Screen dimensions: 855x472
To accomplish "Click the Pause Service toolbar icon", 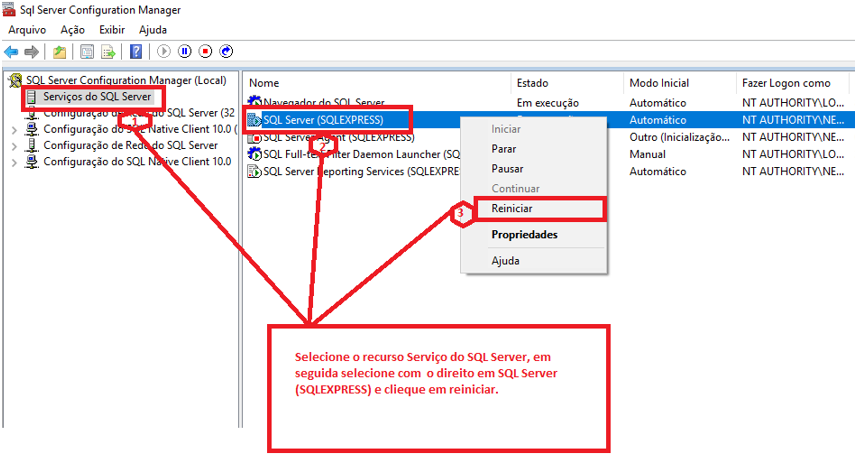I will [185, 51].
